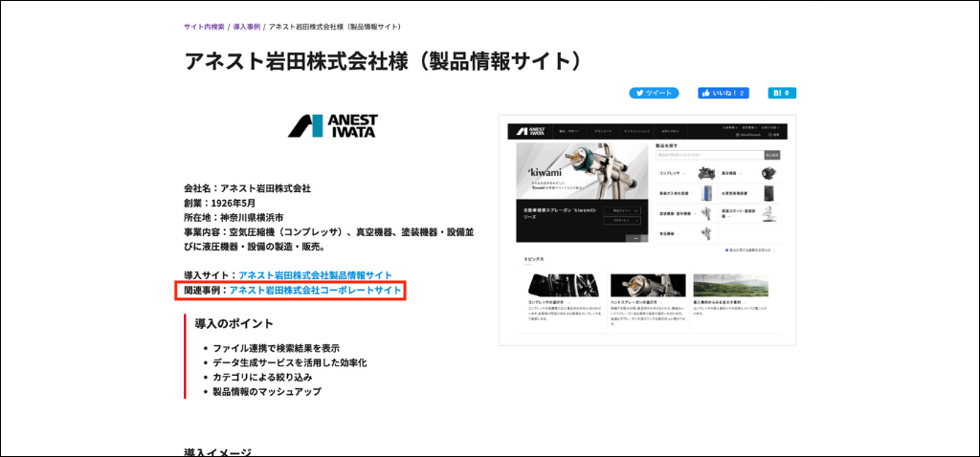The height and width of the screenshot is (457, 980).
Task: Like the page with the いいね！ button
Action: tap(724, 93)
